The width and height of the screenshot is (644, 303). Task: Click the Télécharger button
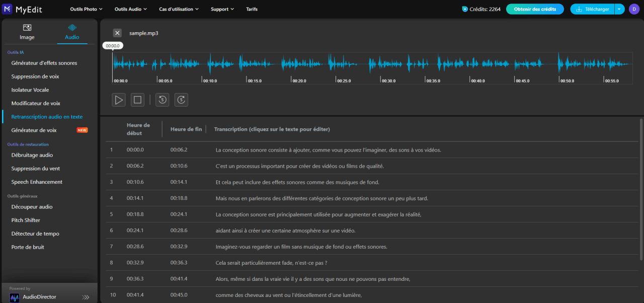593,9
